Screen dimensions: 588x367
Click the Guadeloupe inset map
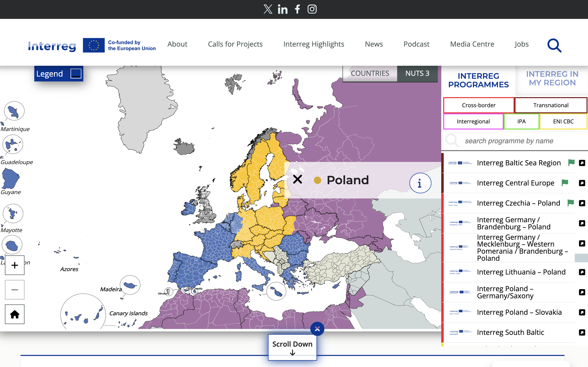click(x=13, y=144)
